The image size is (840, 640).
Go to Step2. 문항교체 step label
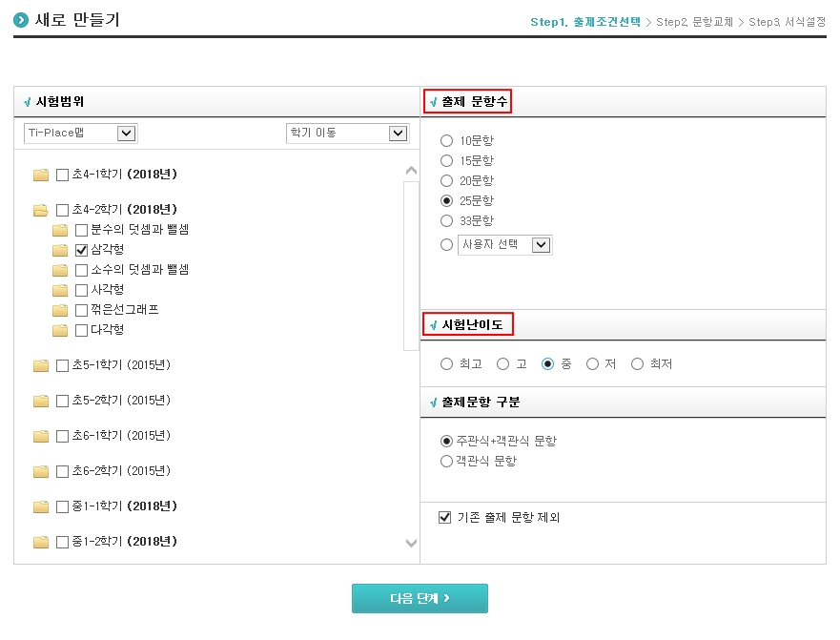(x=694, y=22)
